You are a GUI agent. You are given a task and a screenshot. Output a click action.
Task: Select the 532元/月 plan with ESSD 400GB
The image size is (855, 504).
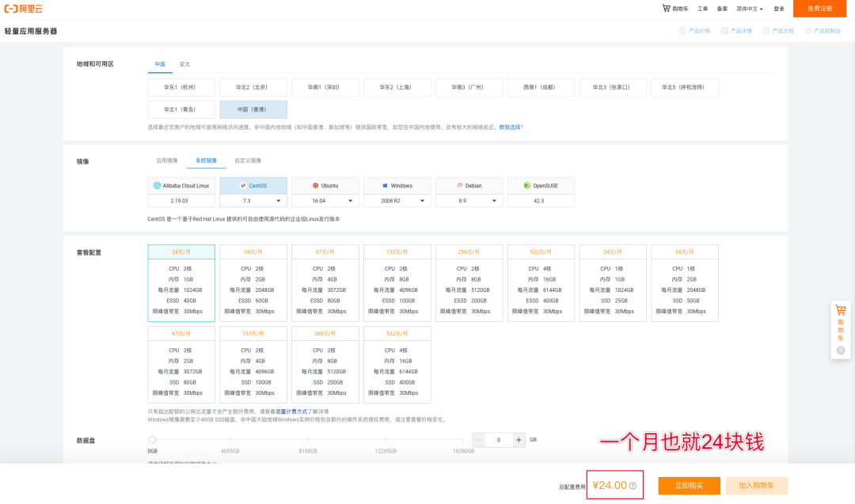(541, 282)
